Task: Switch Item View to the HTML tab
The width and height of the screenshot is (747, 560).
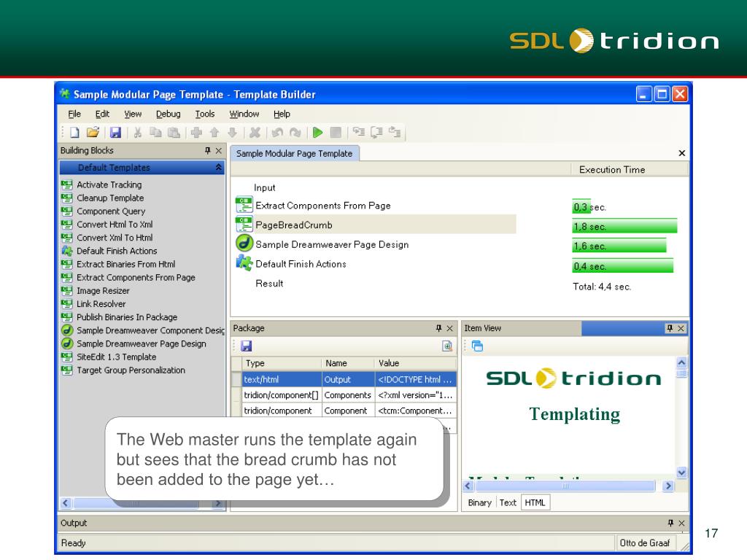Action: pyautogui.click(x=535, y=502)
